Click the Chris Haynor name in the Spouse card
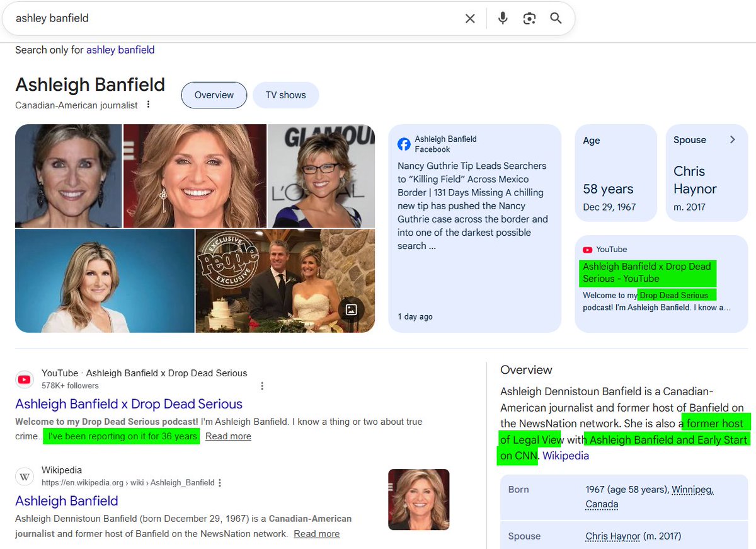Screen dimensions: 756x549 (695, 180)
